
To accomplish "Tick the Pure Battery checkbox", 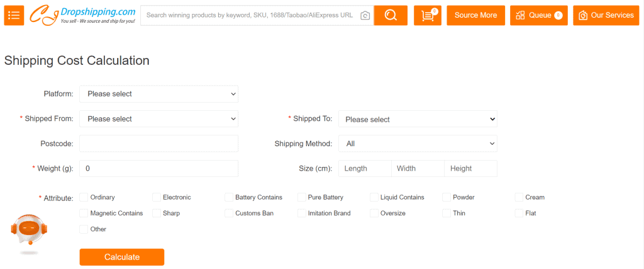I will click(x=301, y=197).
